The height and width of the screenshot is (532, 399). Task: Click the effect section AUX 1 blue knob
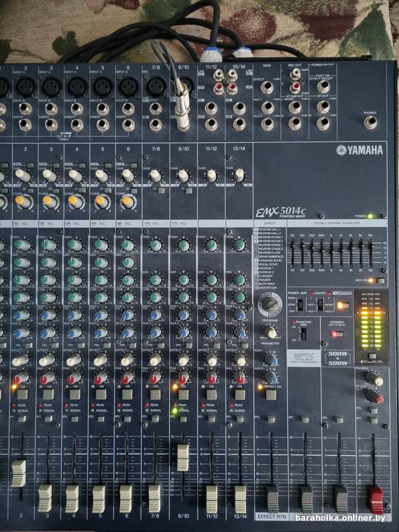click(x=271, y=359)
